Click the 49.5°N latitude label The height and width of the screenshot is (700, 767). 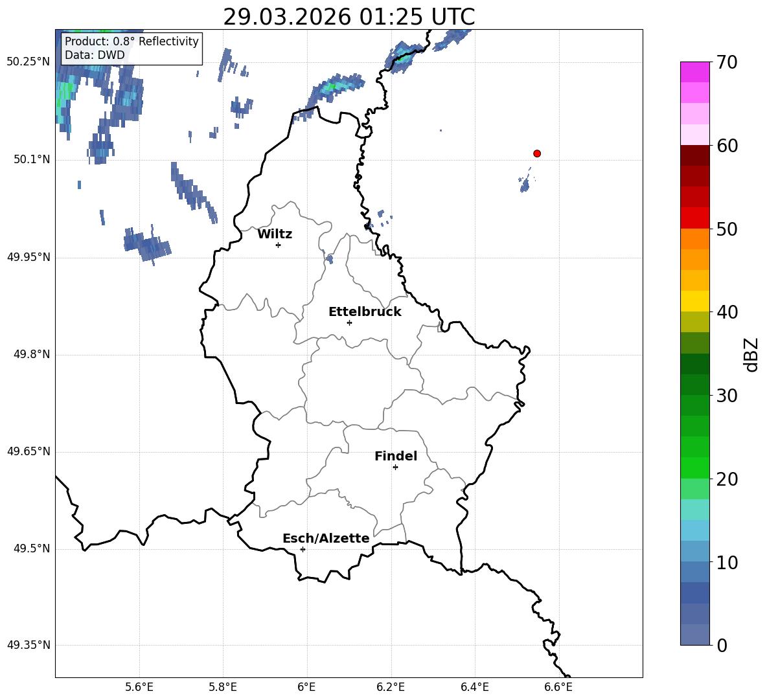pos(32,548)
